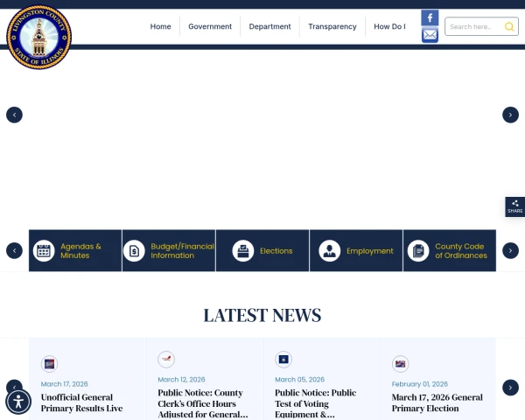This screenshot has height=420, width=525.
Task: Open the Home menu item
Action: pyautogui.click(x=160, y=26)
